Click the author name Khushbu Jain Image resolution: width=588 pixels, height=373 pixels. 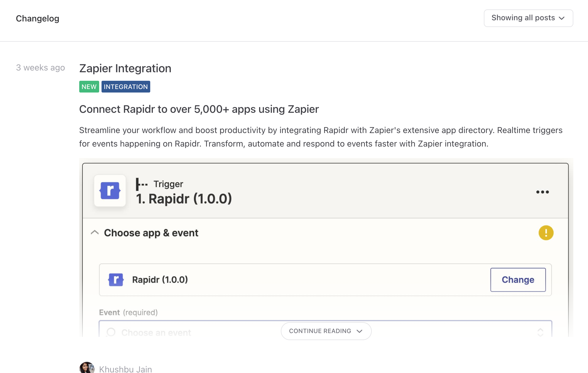(126, 369)
